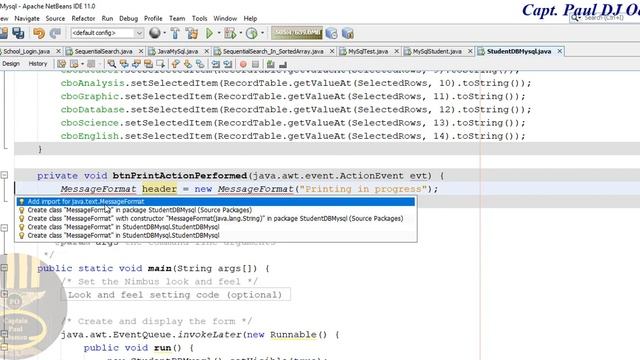Image resolution: width=640 pixels, height=360 pixels.
Task: Open the Run menu
Action: (x=107, y=18)
